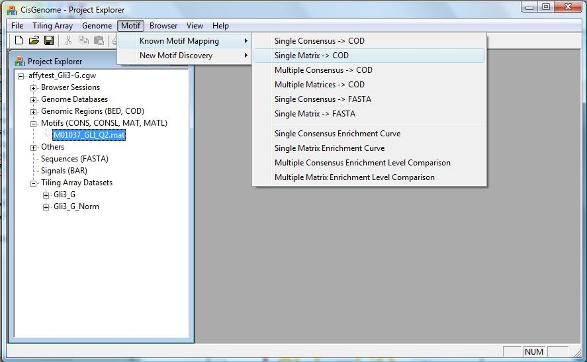This screenshot has height=362, width=587.
Task: Click the New file toolbar icon
Action: pos(19,40)
